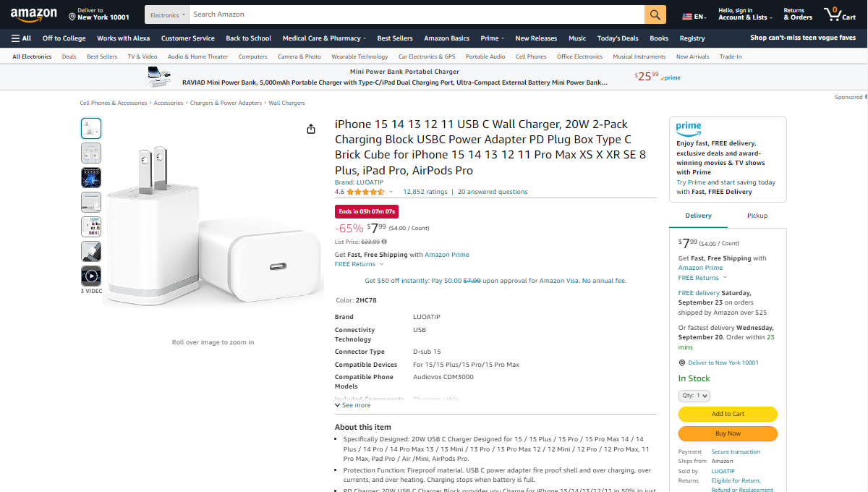
Task: Open the 12,852 ratings link
Action: pos(425,192)
